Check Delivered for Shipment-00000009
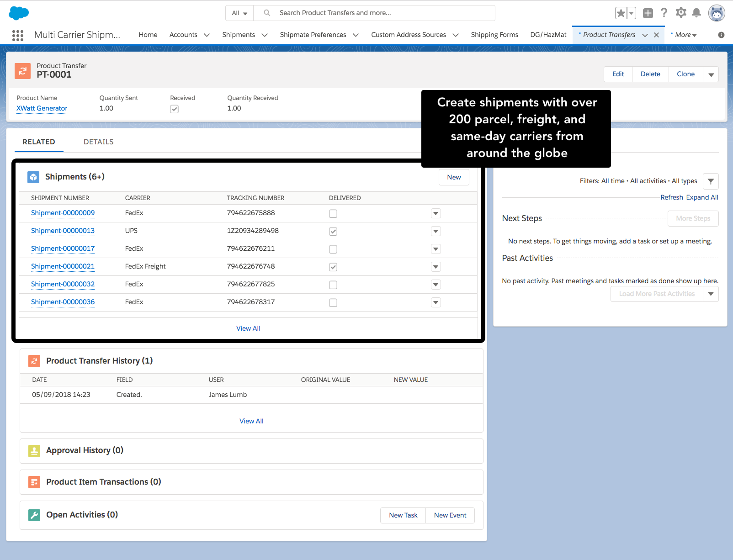 (333, 213)
